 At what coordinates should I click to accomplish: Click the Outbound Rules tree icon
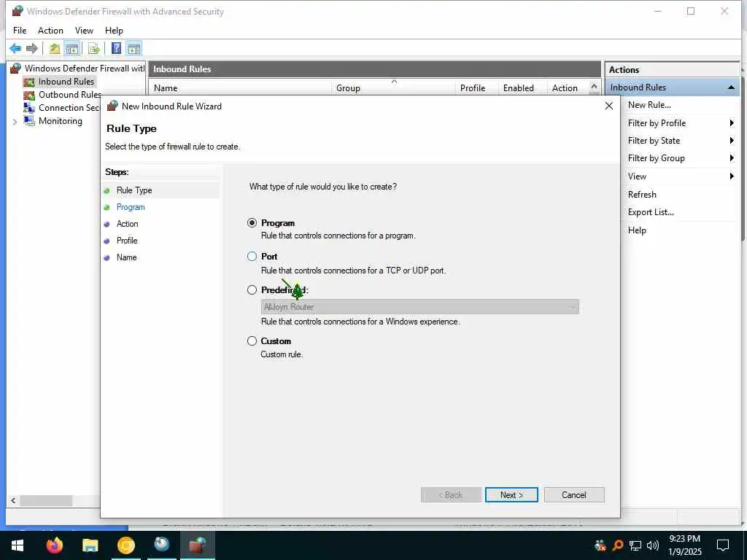[29, 95]
